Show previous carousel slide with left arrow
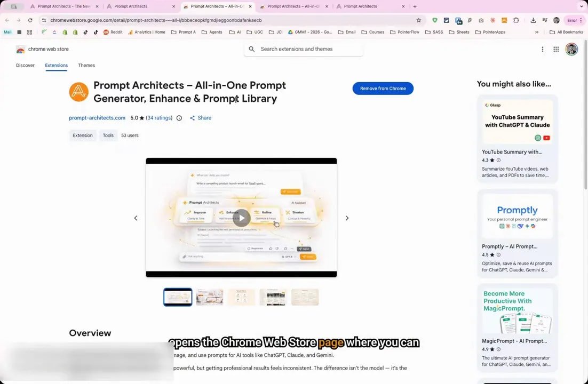Screen dimensions: 588x384 point(136,218)
